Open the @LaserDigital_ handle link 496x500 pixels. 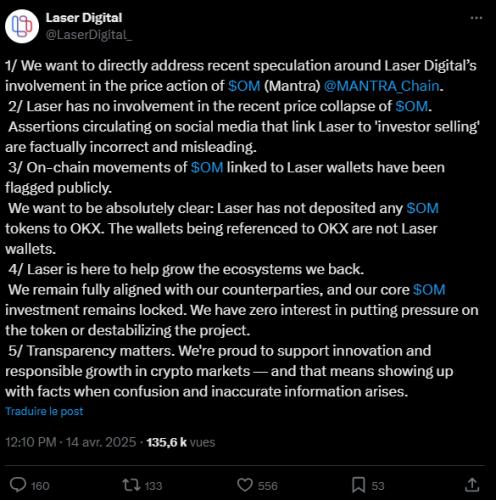pyautogui.click(x=89, y=35)
